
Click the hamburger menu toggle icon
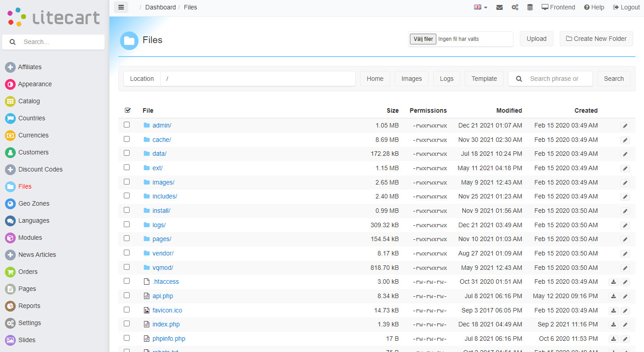point(121,7)
